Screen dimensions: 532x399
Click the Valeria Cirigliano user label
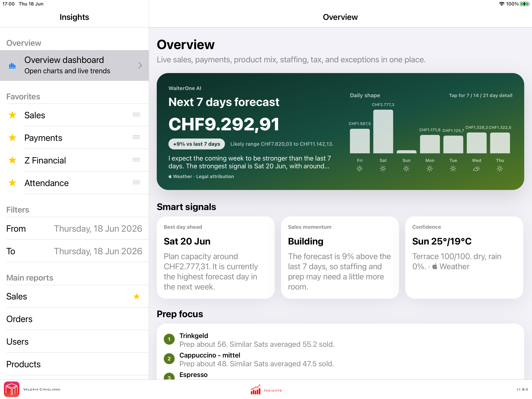click(42, 389)
